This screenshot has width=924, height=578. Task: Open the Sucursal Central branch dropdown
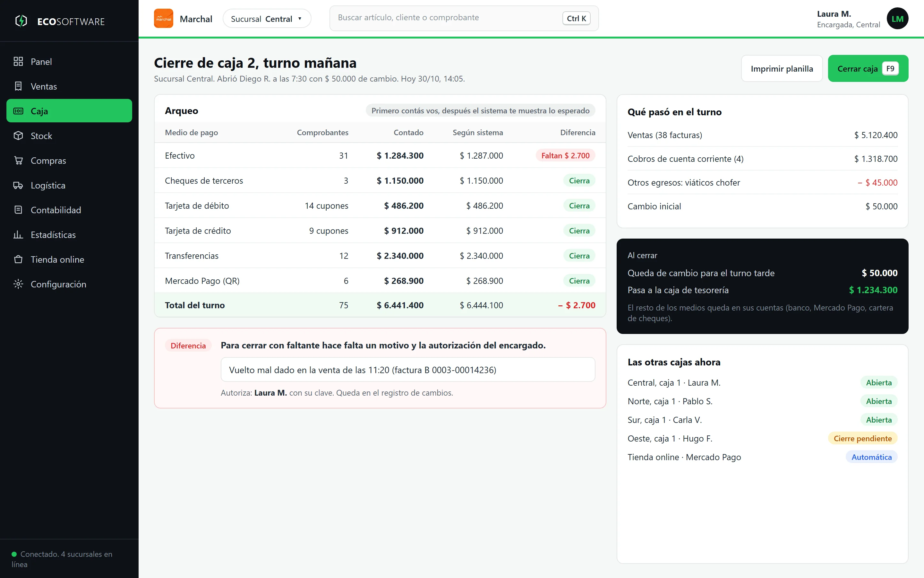(267, 18)
